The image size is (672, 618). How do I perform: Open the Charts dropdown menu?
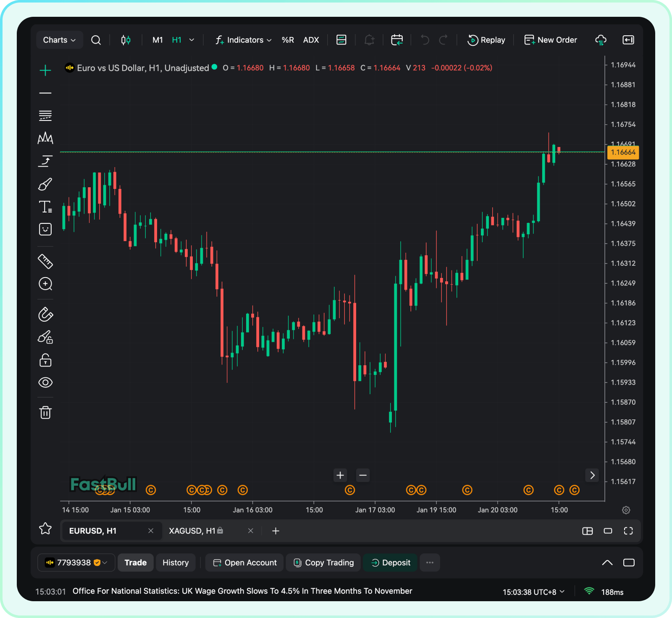pyautogui.click(x=59, y=40)
